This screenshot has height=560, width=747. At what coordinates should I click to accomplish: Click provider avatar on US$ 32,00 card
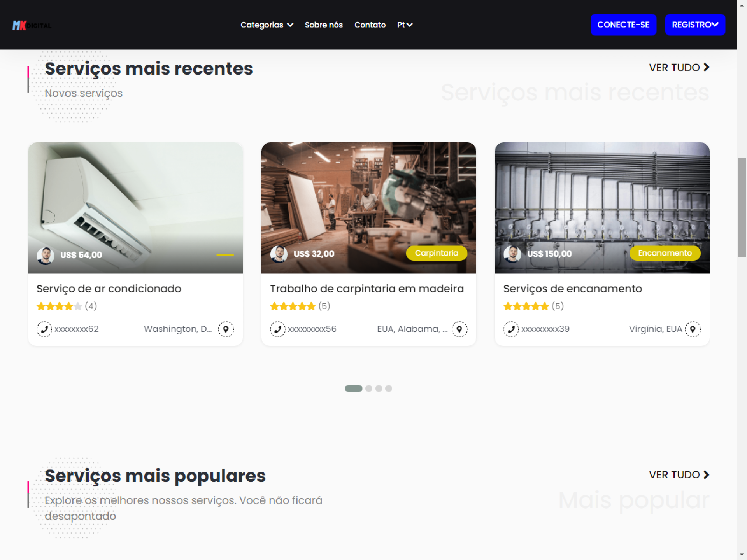pos(279,254)
